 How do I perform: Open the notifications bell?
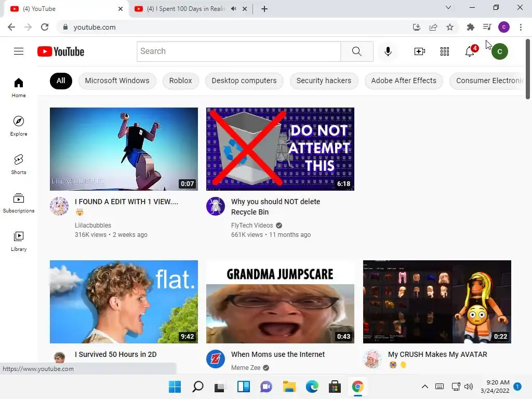470,51
